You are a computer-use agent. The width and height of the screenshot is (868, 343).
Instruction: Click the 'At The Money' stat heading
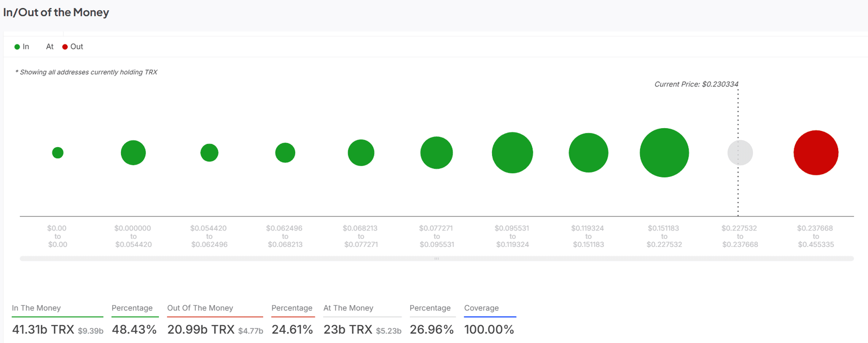(x=348, y=308)
